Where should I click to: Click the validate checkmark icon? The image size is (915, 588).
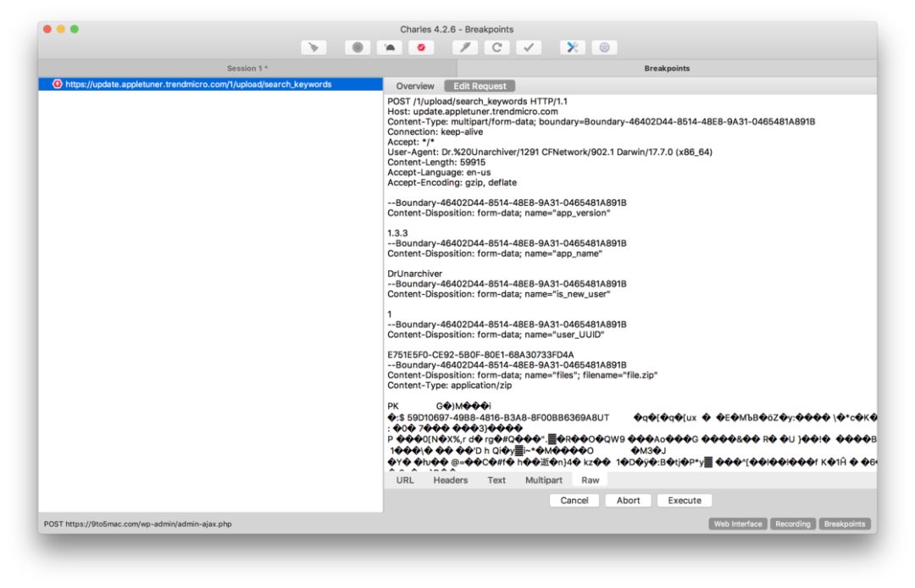(x=529, y=47)
